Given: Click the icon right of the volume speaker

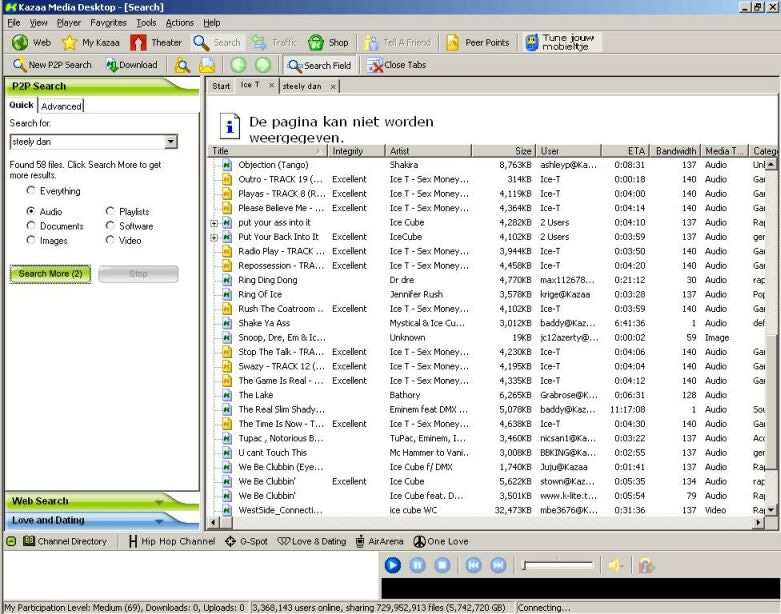Looking at the screenshot, I should click(646, 566).
